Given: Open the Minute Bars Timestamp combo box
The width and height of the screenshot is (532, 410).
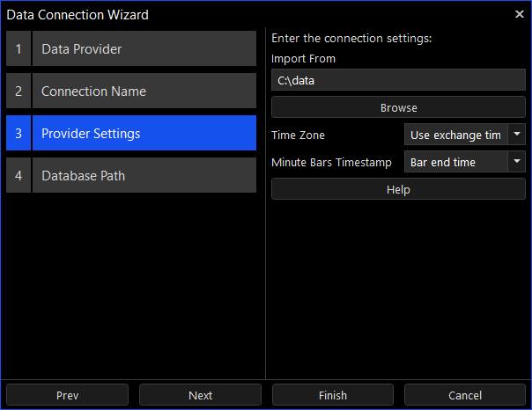Looking at the screenshot, I should point(455,163).
